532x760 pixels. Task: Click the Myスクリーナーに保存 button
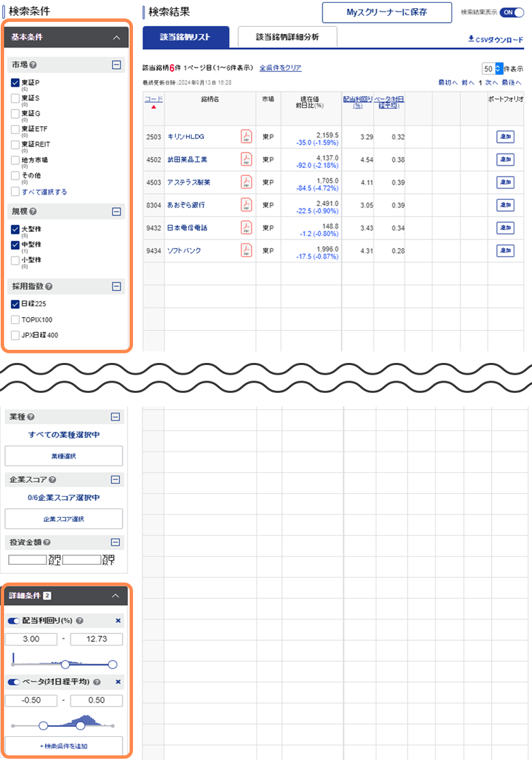(x=387, y=12)
